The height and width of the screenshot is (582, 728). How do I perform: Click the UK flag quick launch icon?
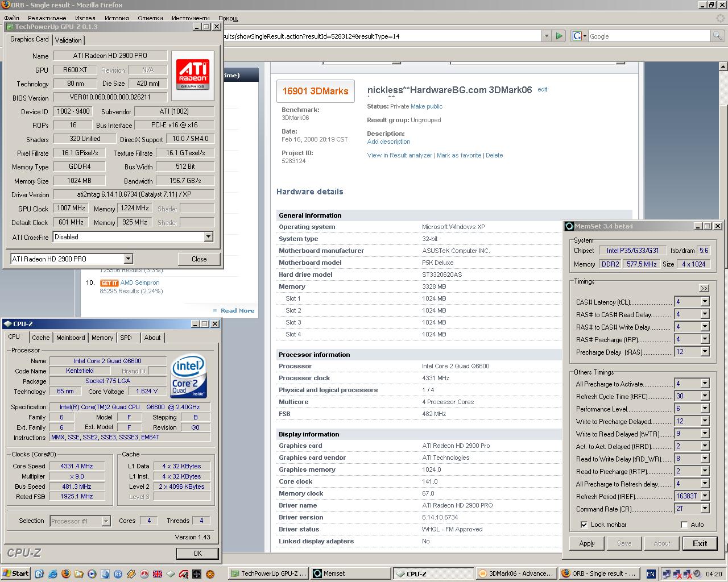pos(158,573)
